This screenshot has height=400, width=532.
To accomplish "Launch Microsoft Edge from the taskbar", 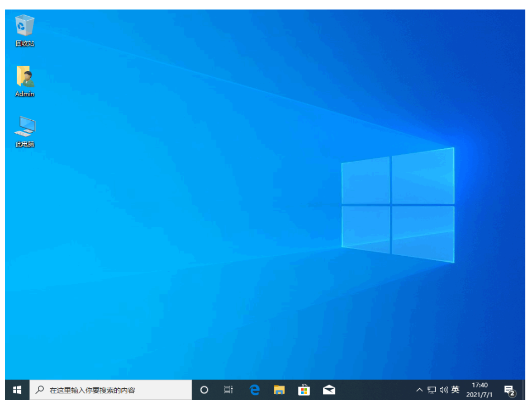I will (255, 390).
